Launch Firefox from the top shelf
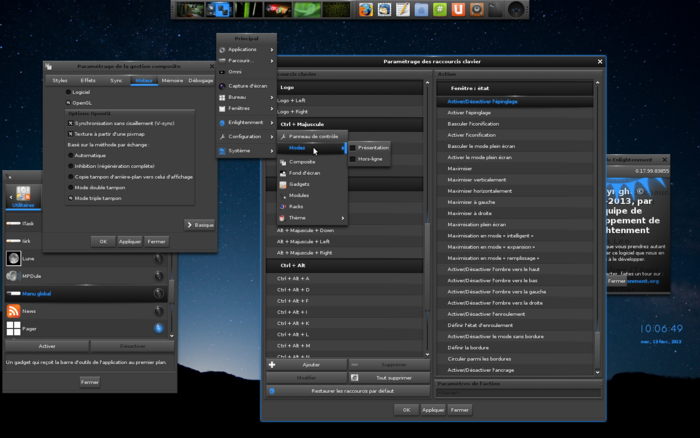The image size is (700, 438). tap(365, 9)
